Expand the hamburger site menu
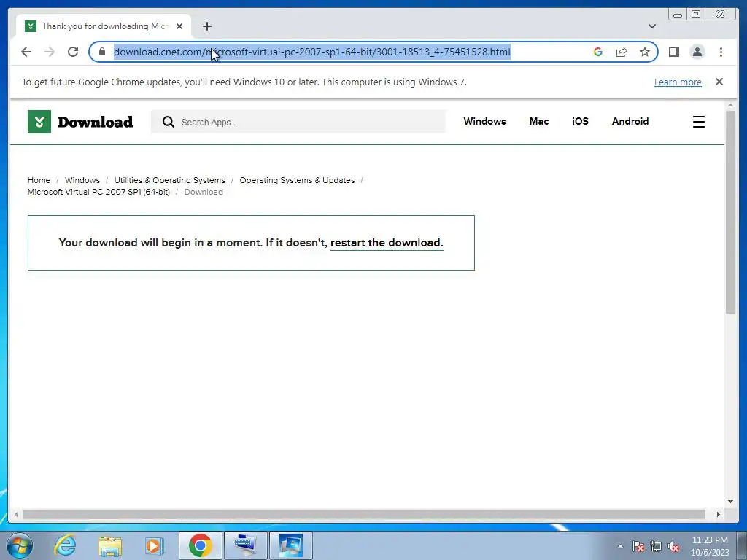Viewport: 747px width, 560px height. coord(698,122)
